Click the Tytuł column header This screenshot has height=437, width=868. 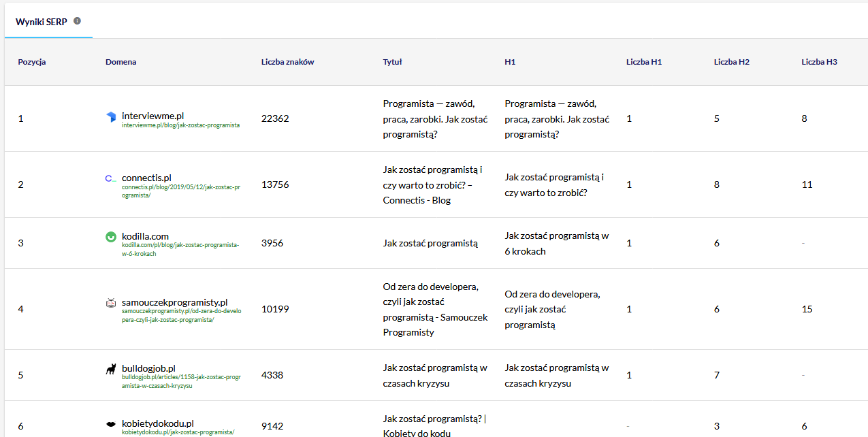tap(392, 62)
